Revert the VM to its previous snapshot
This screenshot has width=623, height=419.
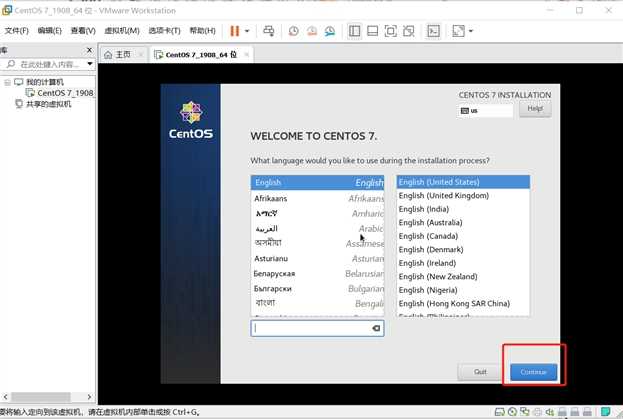tap(312, 31)
